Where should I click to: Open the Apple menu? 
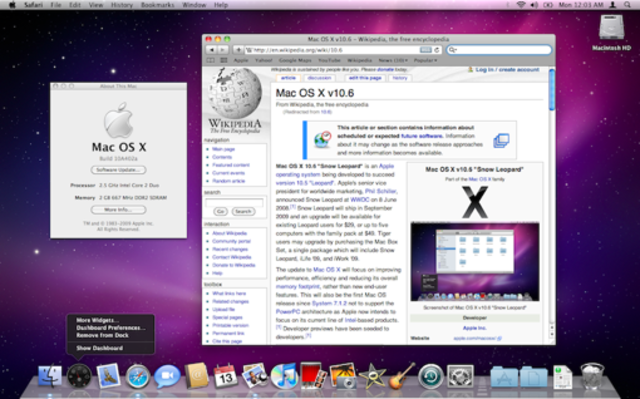pos(12,5)
